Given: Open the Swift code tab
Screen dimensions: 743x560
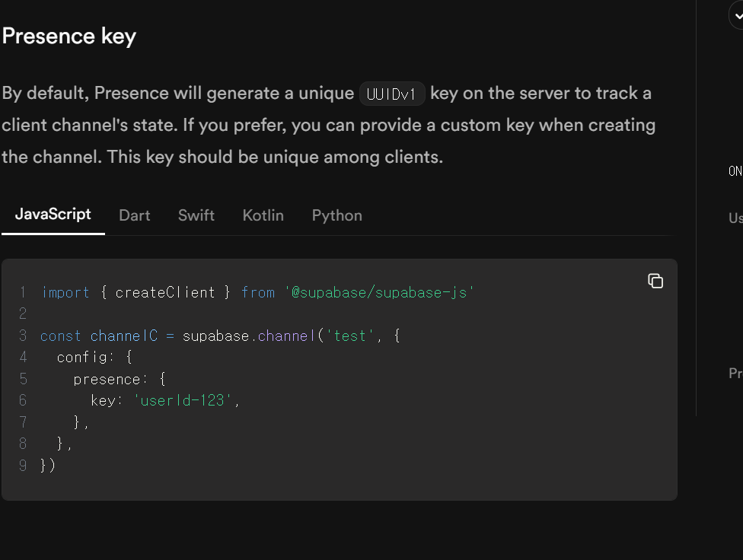Looking at the screenshot, I should click(196, 215).
